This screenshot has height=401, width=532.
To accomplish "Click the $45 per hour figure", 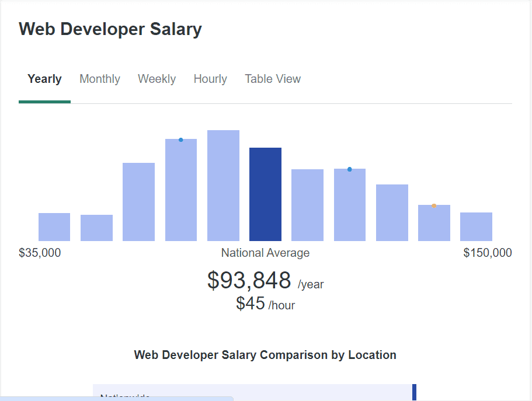I will click(x=251, y=304).
